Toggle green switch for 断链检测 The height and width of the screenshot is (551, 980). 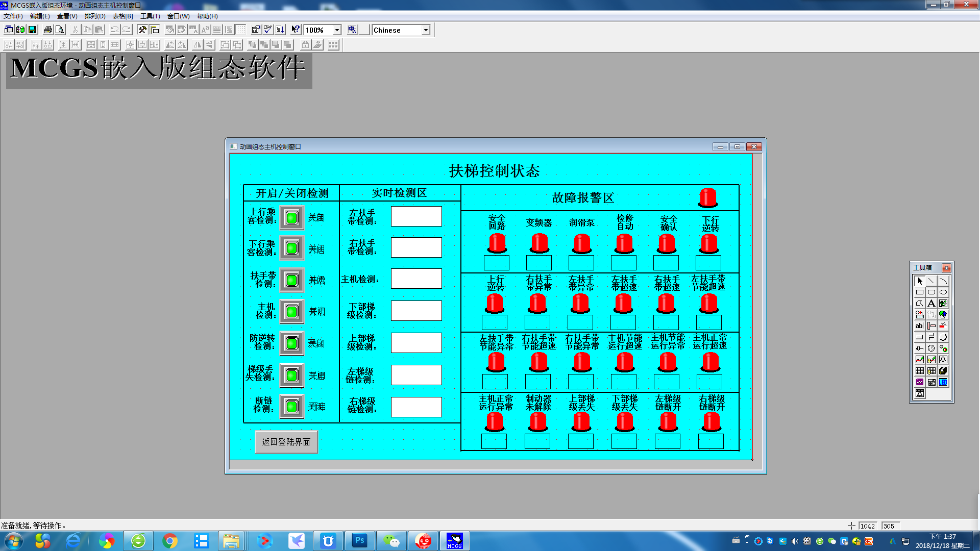[292, 407]
